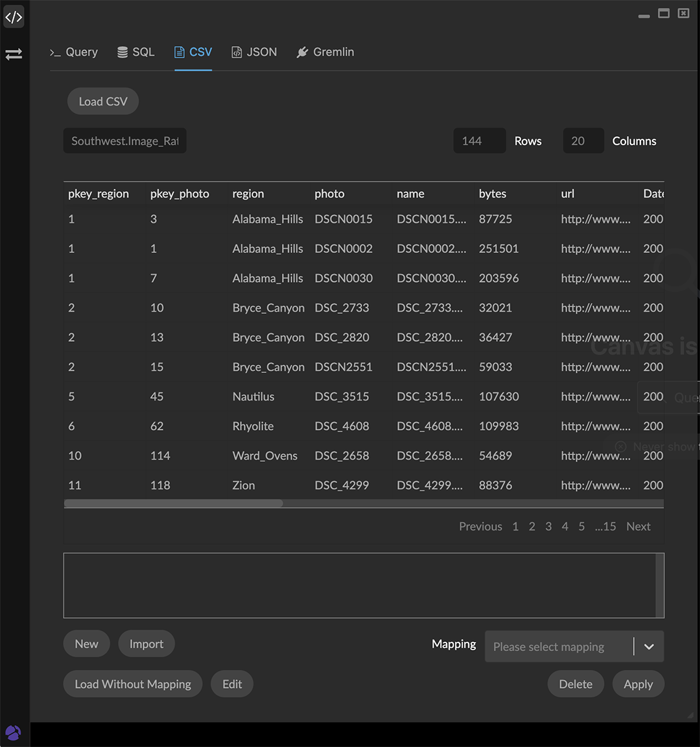Open the JSON tab
Viewport: 700px width, 747px height.
point(254,52)
